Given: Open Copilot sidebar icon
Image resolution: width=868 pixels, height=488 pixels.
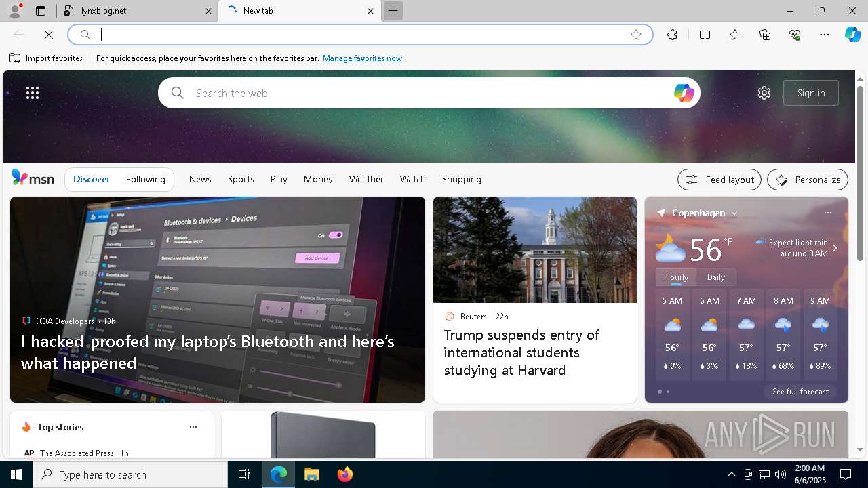Looking at the screenshot, I should tap(852, 35).
